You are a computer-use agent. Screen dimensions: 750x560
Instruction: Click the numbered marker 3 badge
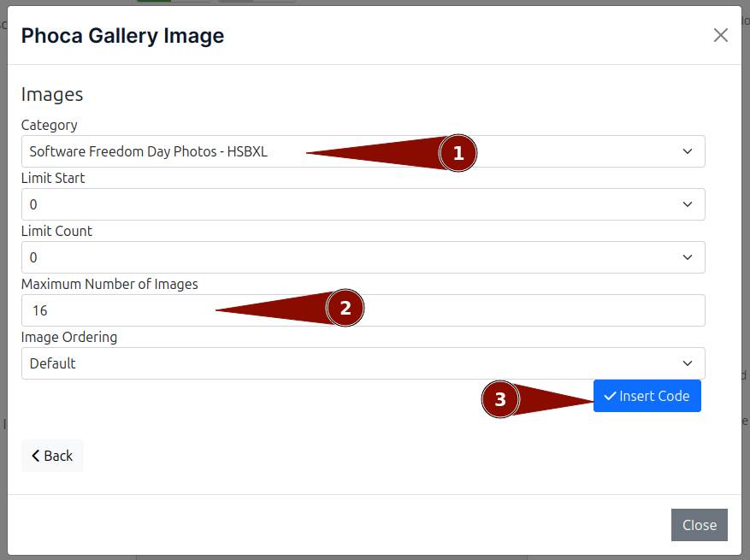[x=500, y=399]
